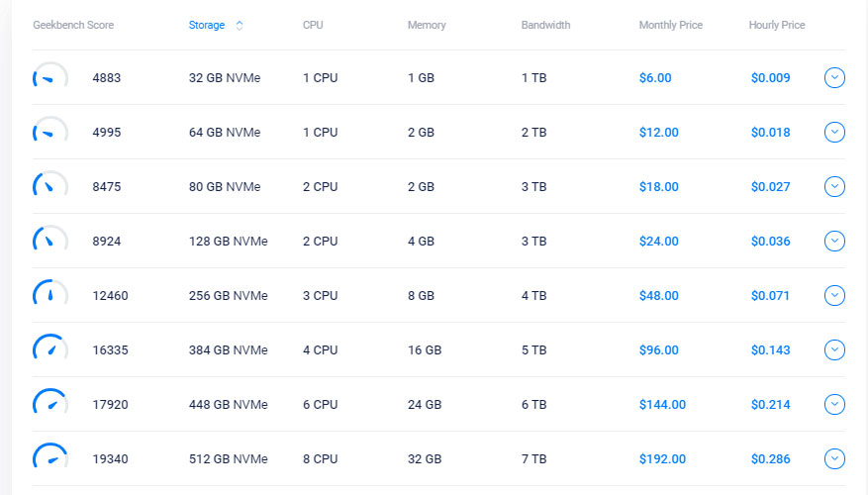Select the $192.00 monthly price
The height and width of the screenshot is (495, 868).
(662, 459)
